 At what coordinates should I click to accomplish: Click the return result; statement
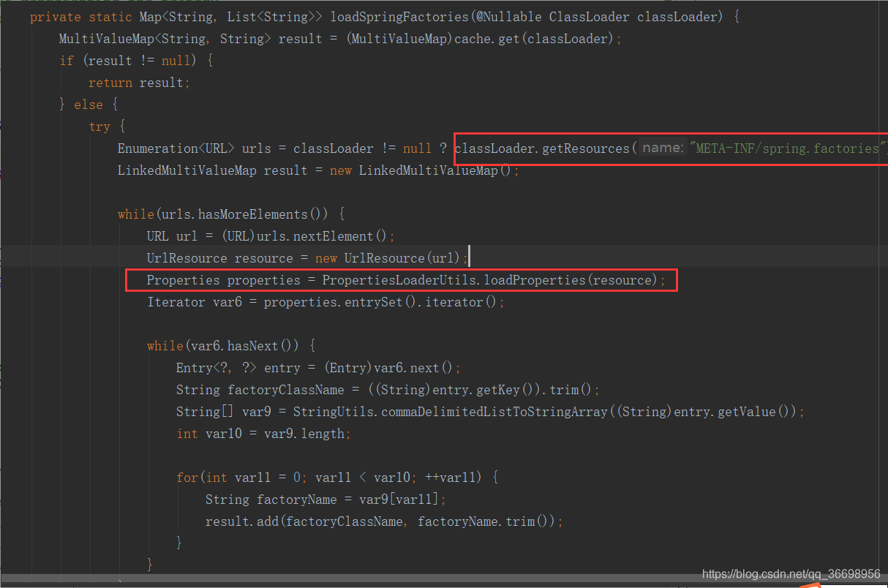point(140,83)
